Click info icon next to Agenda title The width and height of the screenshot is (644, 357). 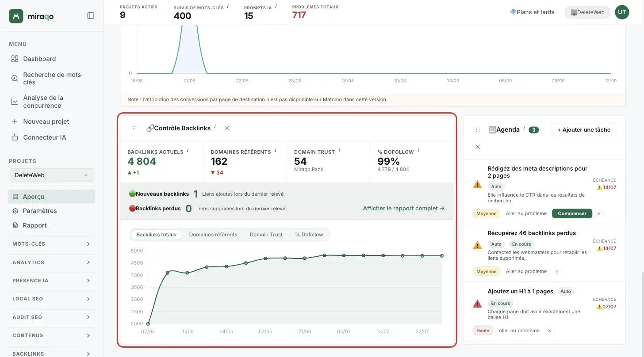(524, 128)
